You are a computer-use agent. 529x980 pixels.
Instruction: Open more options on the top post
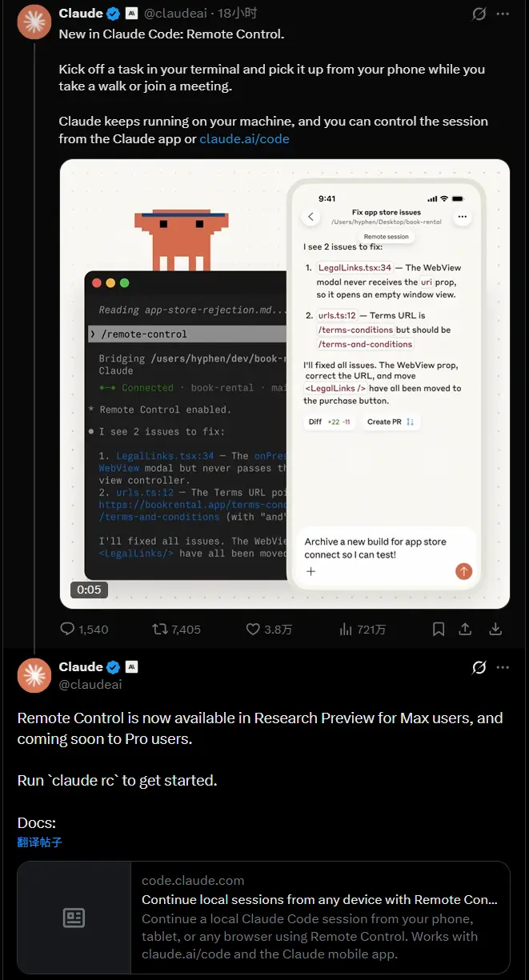[x=503, y=14]
